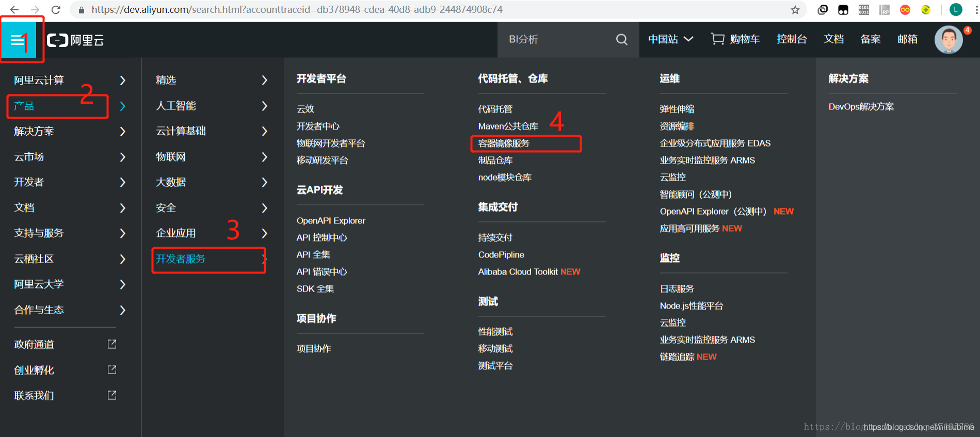Open 企业级分布式应用服务 EDAS link
This screenshot has width=980, height=437.
(715, 143)
